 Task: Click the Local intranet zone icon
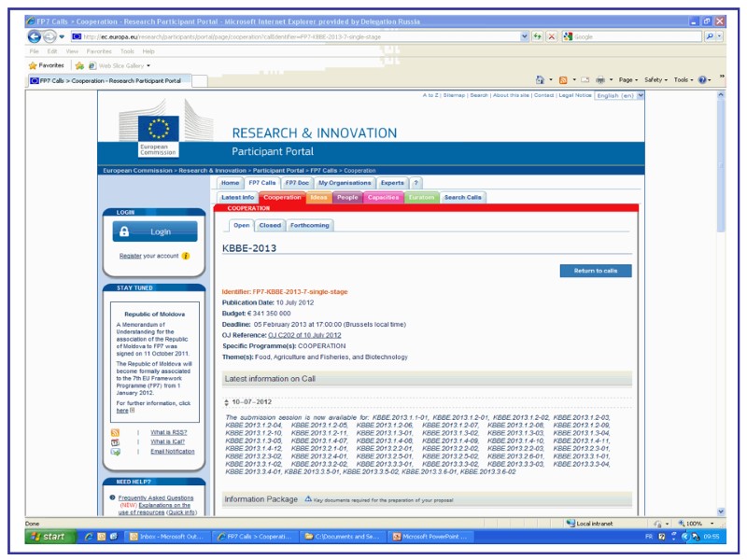571,524
